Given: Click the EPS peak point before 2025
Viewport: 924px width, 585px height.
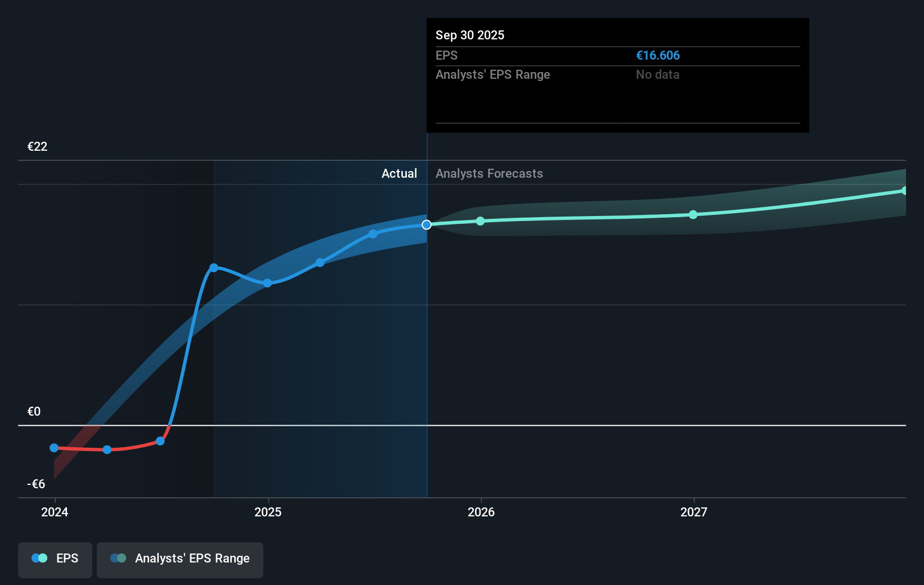Looking at the screenshot, I should click(214, 268).
